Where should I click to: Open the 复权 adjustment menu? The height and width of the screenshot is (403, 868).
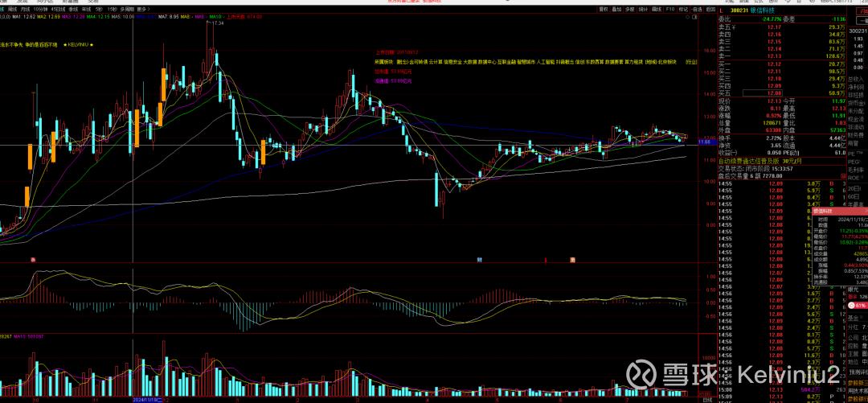pyautogui.click(x=604, y=10)
